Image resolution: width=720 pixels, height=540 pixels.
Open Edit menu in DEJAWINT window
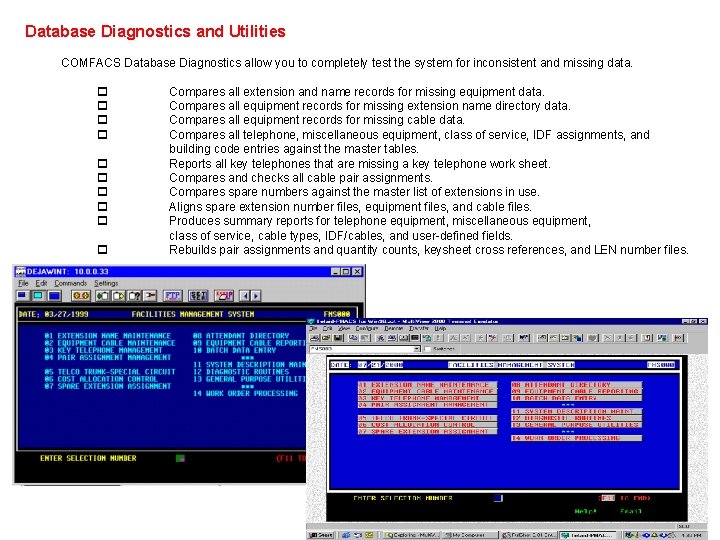click(x=41, y=283)
